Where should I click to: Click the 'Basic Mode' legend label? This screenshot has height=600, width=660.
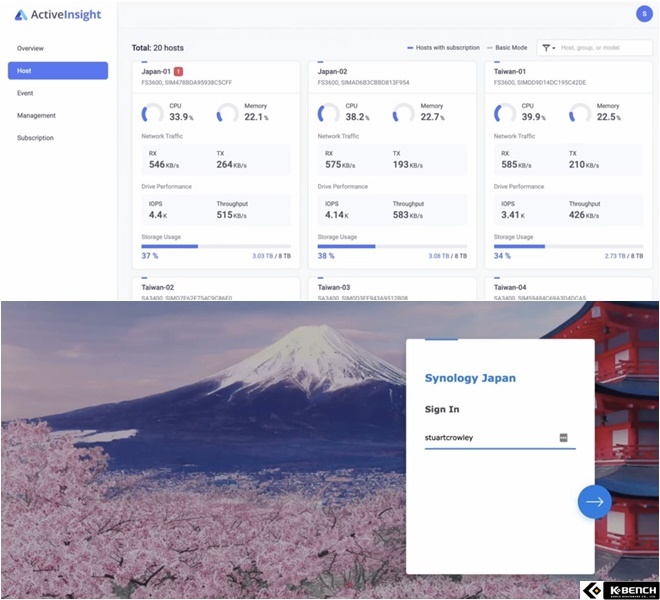pyautogui.click(x=511, y=48)
